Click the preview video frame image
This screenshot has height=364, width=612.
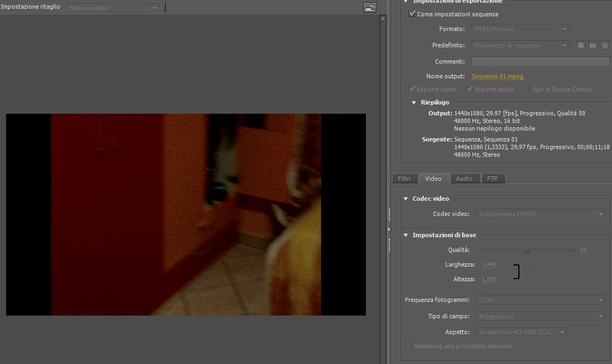[x=186, y=214]
